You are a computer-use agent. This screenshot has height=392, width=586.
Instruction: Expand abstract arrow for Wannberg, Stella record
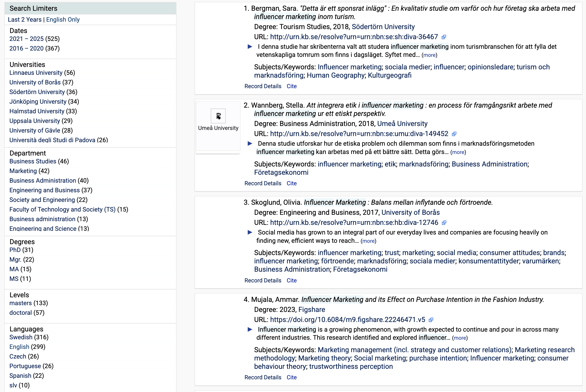coord(250,144)
